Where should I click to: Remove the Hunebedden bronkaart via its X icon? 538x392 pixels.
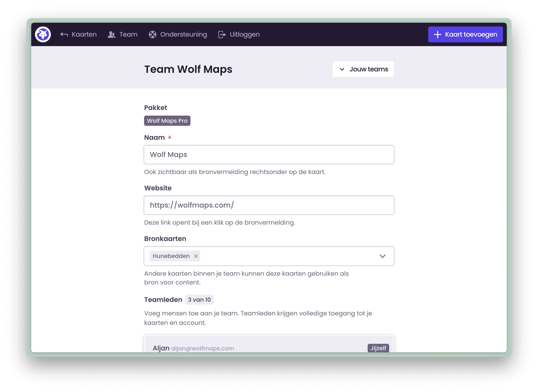pyautogui.click(x=196, y=256)
